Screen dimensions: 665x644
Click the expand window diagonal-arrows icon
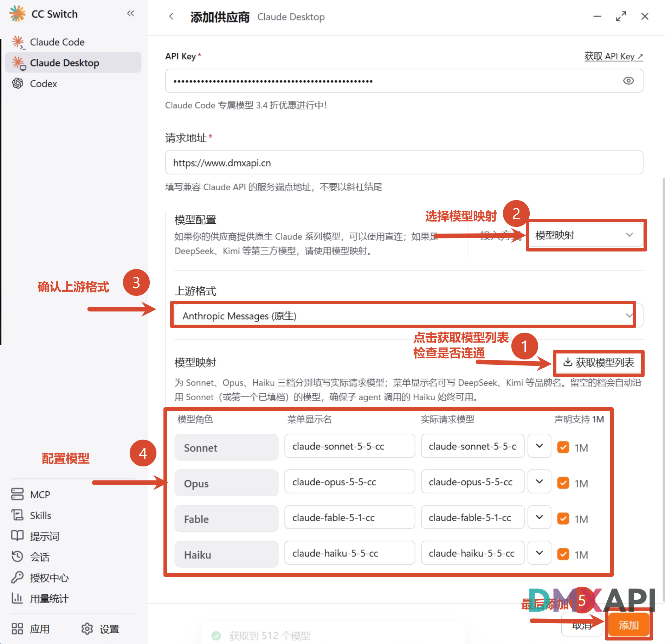621,16
